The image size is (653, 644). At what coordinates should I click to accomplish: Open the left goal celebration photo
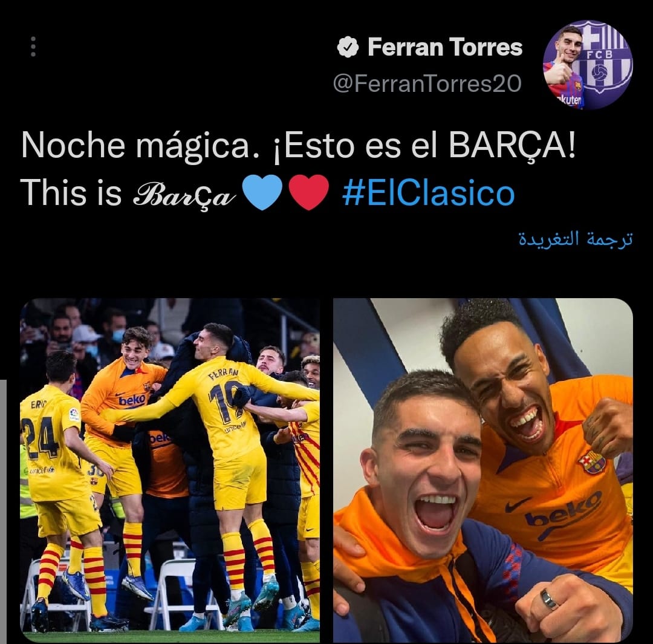(170, 470)
